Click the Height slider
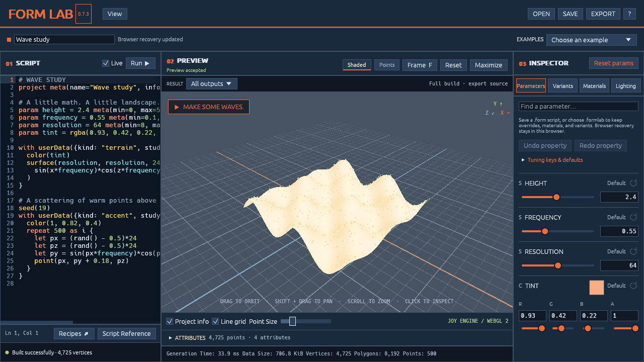The width and height of the screenshot is (644, 362). click(x=557, y=197)
